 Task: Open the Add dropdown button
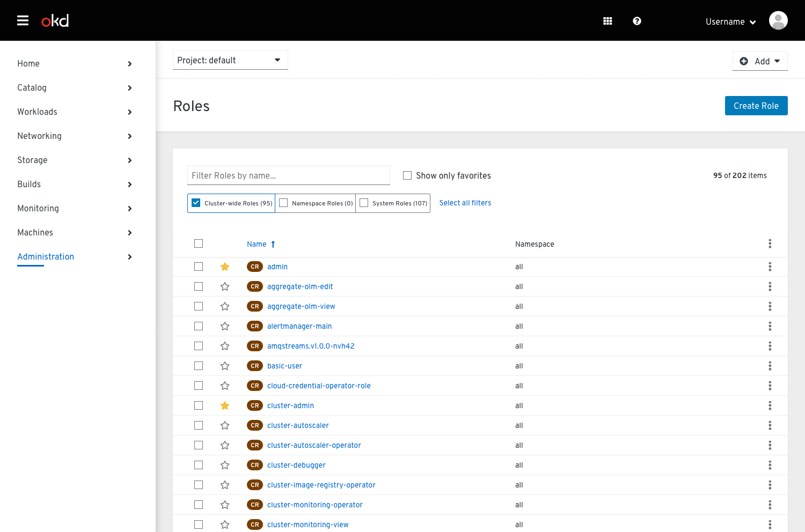760,61
